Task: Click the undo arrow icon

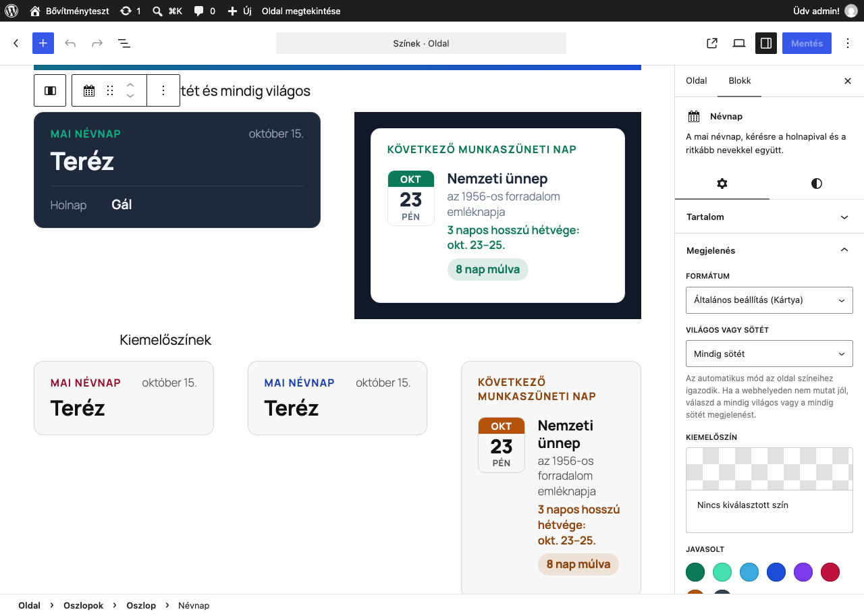Action: [70, 43]
